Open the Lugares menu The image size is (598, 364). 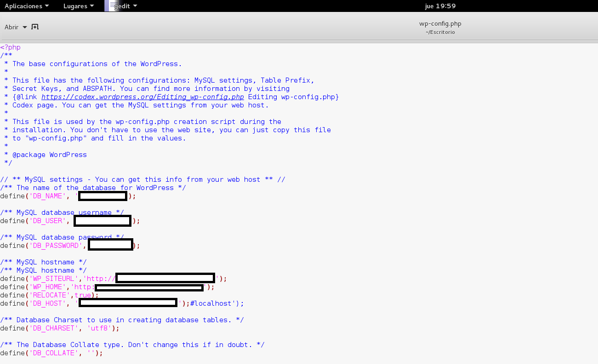click(79, 6)
